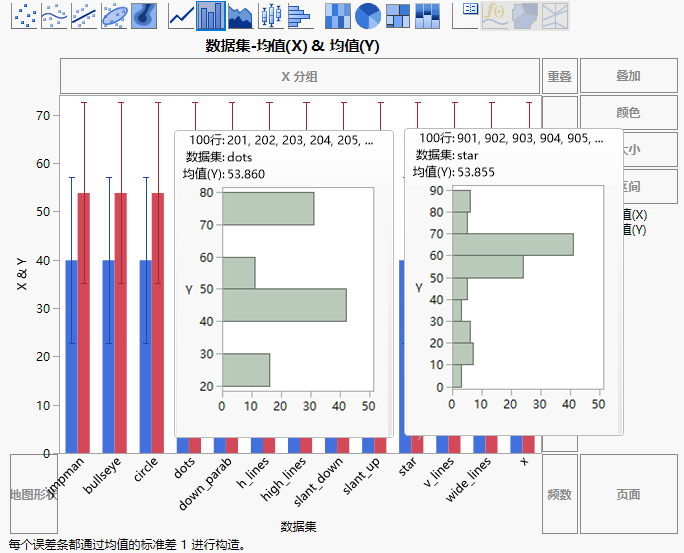Choose the Ellipse element icon
The height and width of the screenshot is (553, 684).
(x=115, y=15)
